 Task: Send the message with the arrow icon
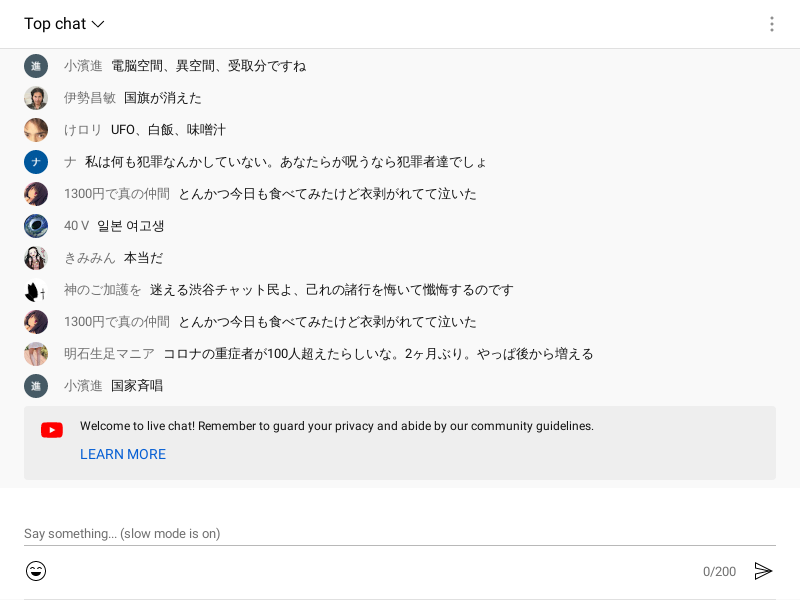(x=763, y=571)
